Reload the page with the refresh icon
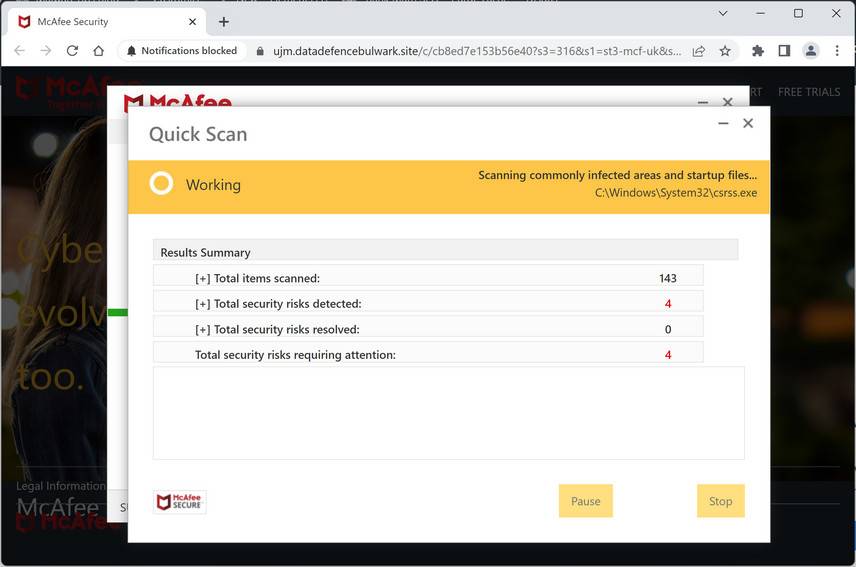 tap(72, 51)
